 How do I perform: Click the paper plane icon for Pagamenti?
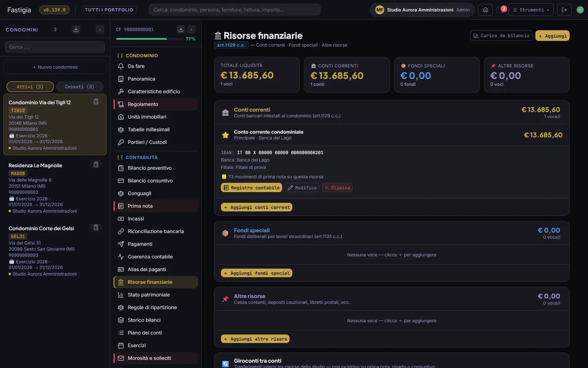click(x=121, y=244)
